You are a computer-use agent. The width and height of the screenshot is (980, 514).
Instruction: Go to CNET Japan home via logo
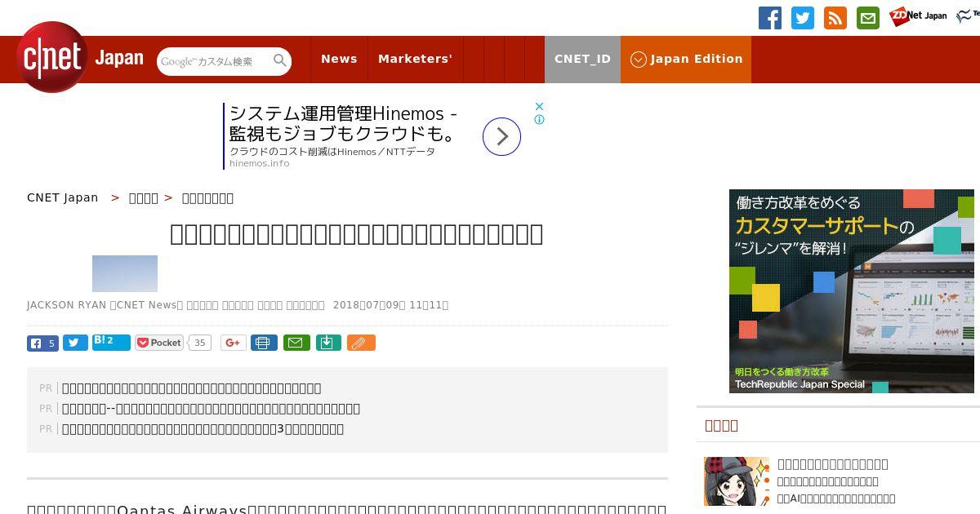pyautogui.click(x=79, y=58)
